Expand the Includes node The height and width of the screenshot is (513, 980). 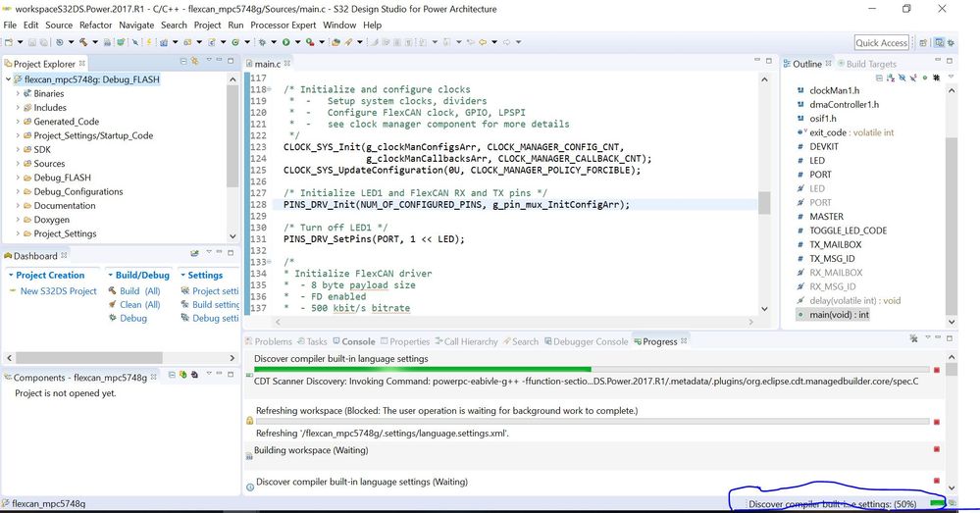18,108
